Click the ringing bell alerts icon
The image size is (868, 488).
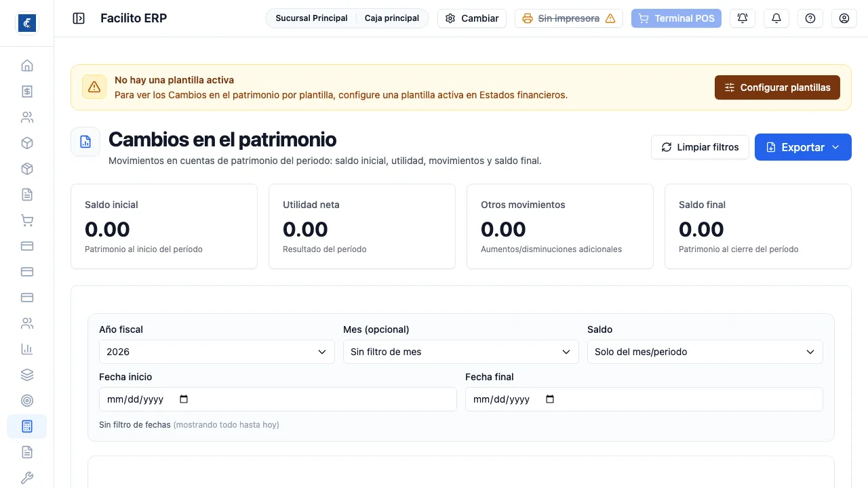[x=743, y=18]
